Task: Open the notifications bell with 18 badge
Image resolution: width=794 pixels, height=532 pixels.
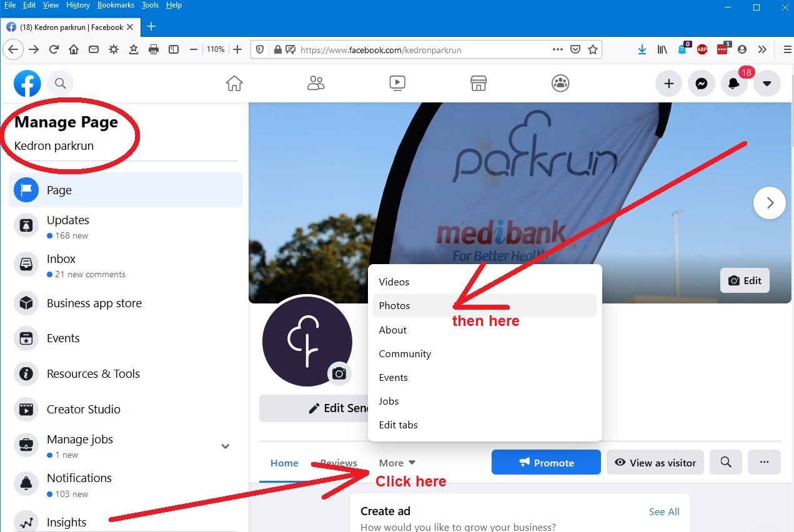Action: 734,84
